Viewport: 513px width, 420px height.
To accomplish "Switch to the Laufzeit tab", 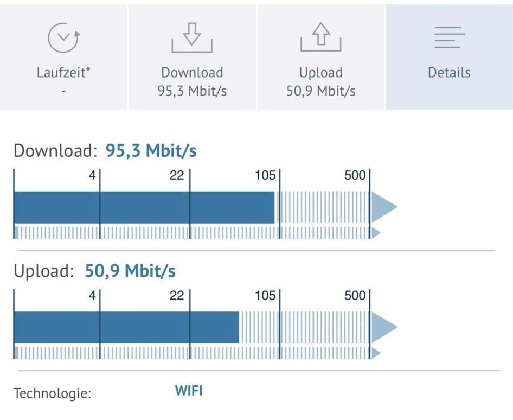I will (x=64, y=57).
